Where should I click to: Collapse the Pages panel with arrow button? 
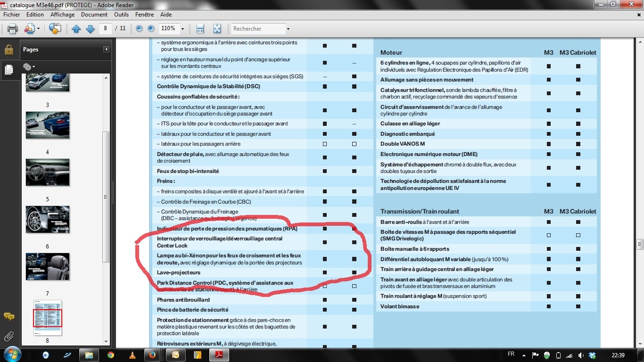coord(106,49)
